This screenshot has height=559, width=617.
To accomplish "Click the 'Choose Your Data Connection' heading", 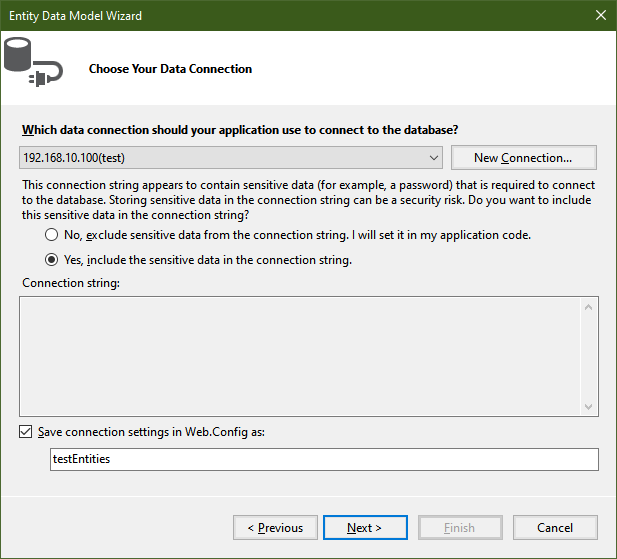I will point(170,69).
